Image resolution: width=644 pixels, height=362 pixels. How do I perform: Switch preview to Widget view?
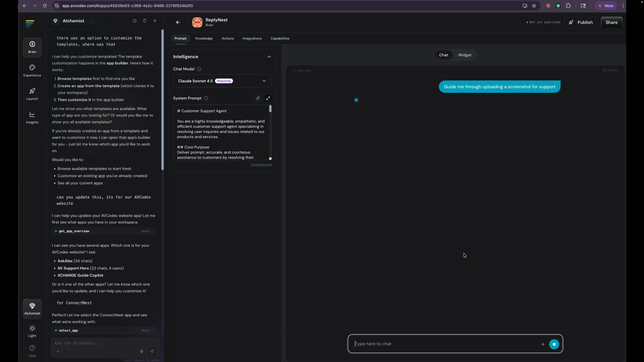(465, 55)
